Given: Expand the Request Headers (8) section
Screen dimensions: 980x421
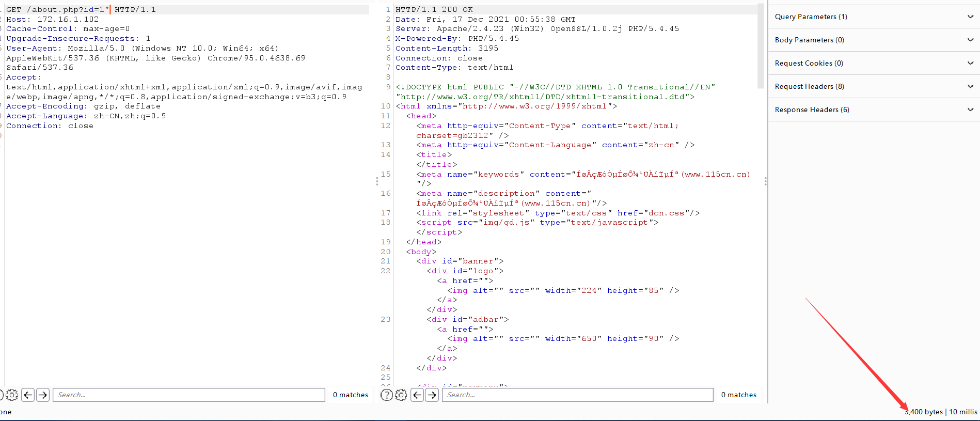Looking at the screenshot, I should [874, 86].
